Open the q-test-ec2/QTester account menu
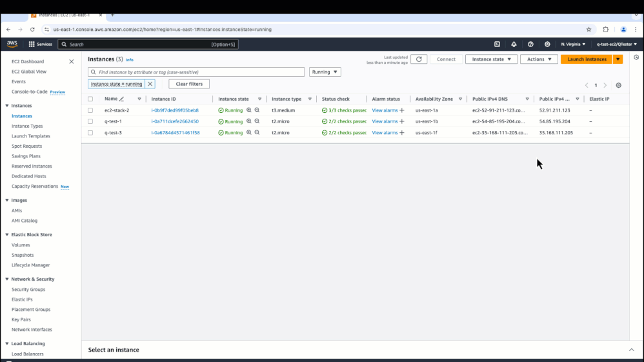The height and width of the screenshot is (362, 644). click(617, 44)
